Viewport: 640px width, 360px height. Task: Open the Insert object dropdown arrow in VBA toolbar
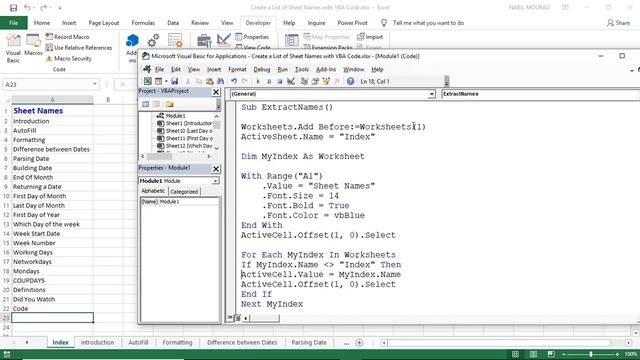(166, 81)
